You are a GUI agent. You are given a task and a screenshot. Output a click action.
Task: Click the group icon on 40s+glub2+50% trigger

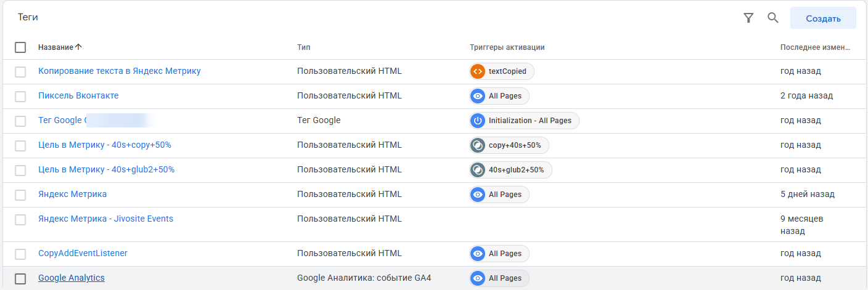477,170
